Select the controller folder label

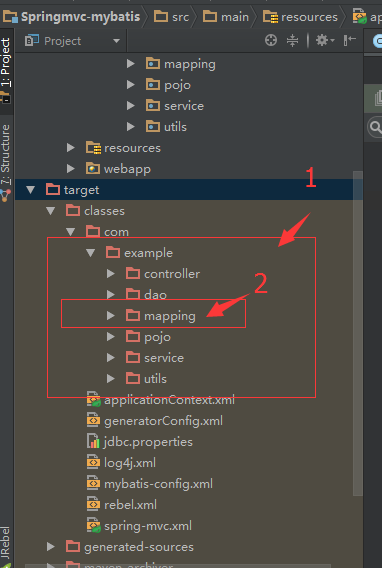172,274
